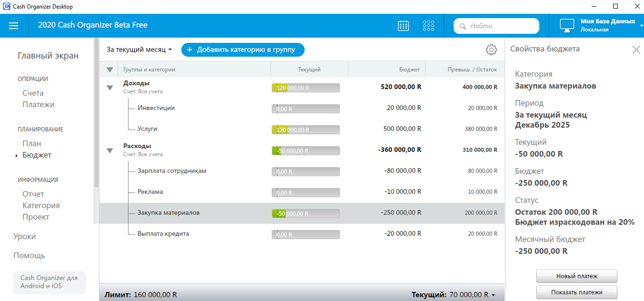644x301 pixels.
Task: Click the monitor database icon
Action: [x=567, y=26]
